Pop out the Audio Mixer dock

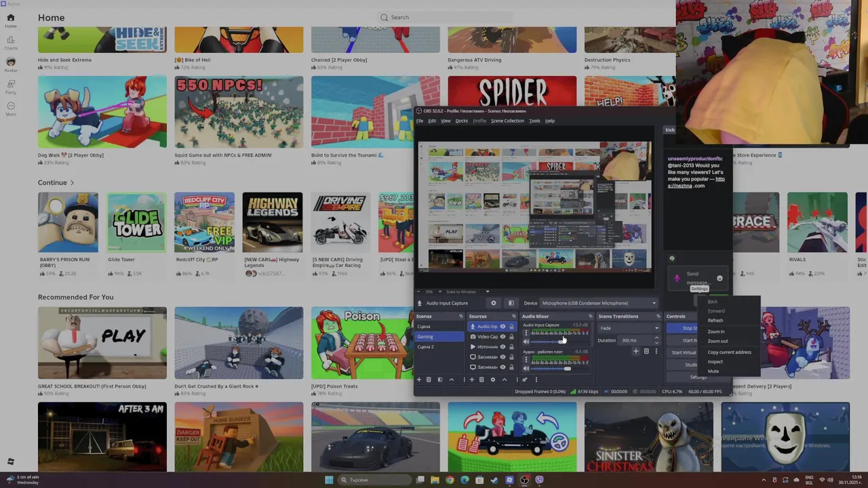[x=590, y=317]
